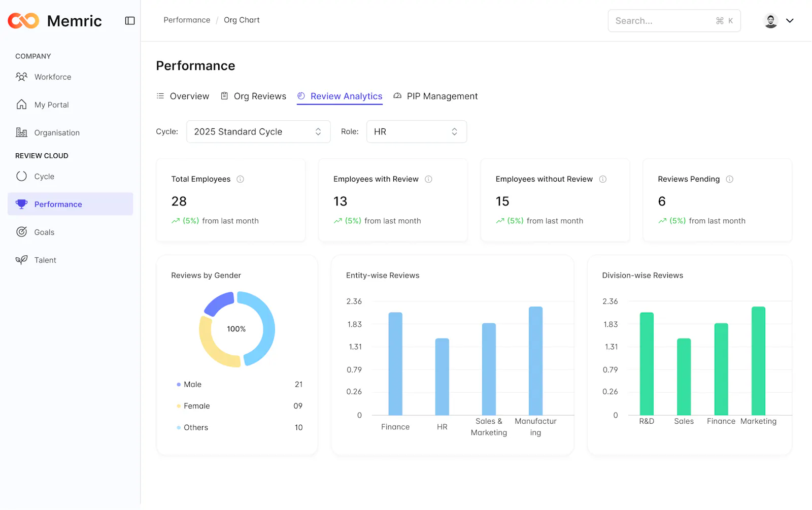The width and height of the screenshot is (812, 510).
Task: Click the Overview tab list icon
Action: point(160,96)
